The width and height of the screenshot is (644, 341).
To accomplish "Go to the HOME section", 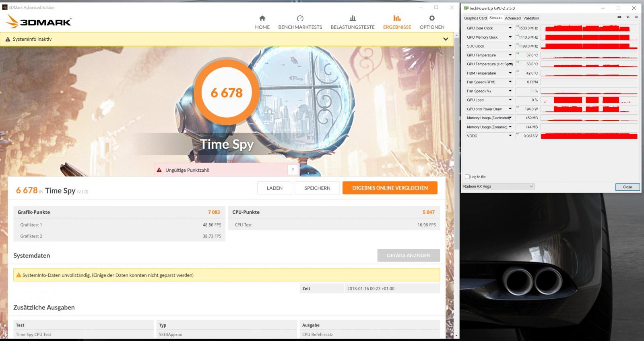I will [x=262, y=22].
